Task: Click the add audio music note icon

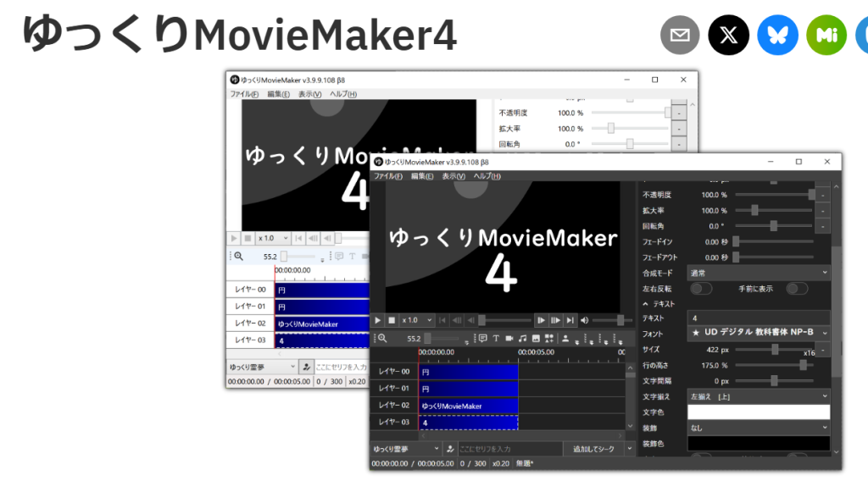Action: click(x=523, y=338)
